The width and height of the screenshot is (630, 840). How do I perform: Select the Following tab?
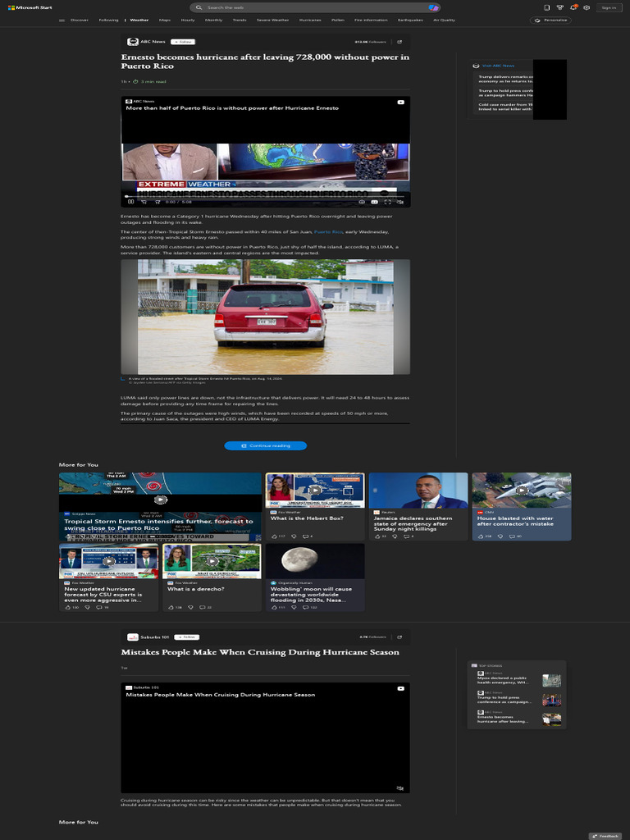tap(109, 21)
